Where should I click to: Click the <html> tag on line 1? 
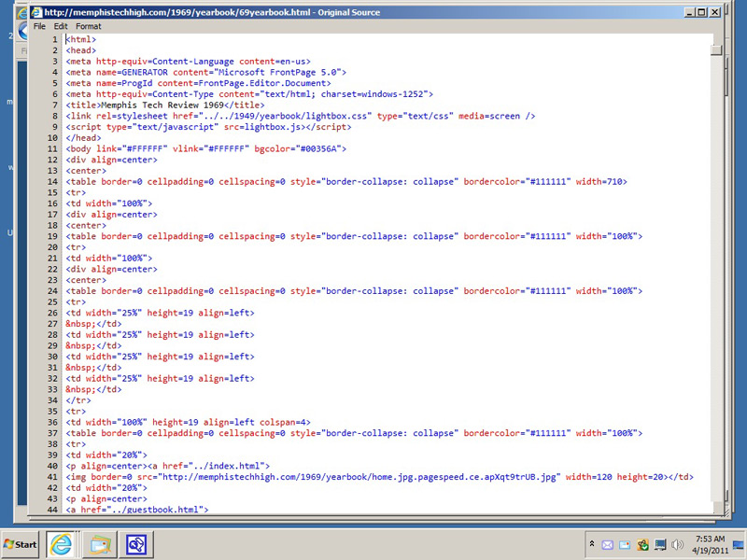pos(81,39)
